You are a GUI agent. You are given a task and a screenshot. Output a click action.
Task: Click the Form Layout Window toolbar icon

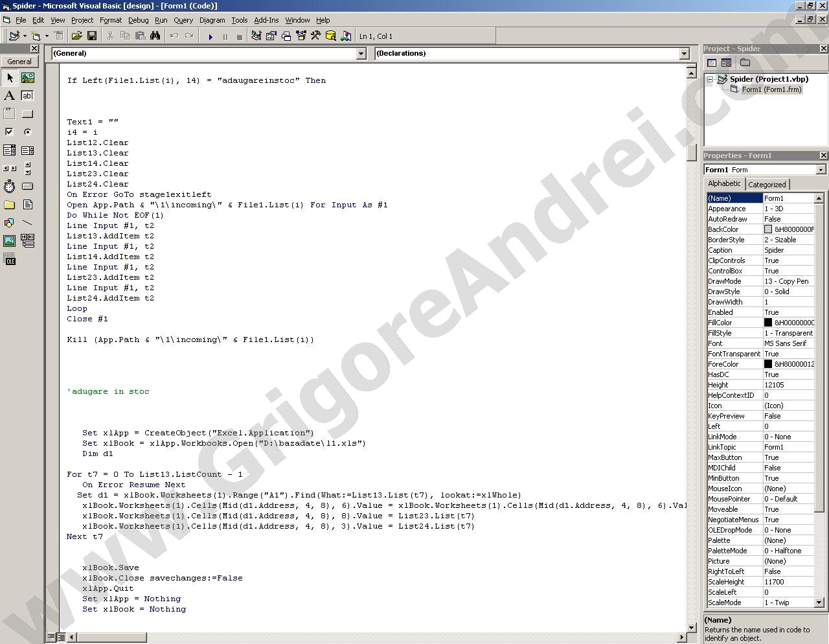286,36
